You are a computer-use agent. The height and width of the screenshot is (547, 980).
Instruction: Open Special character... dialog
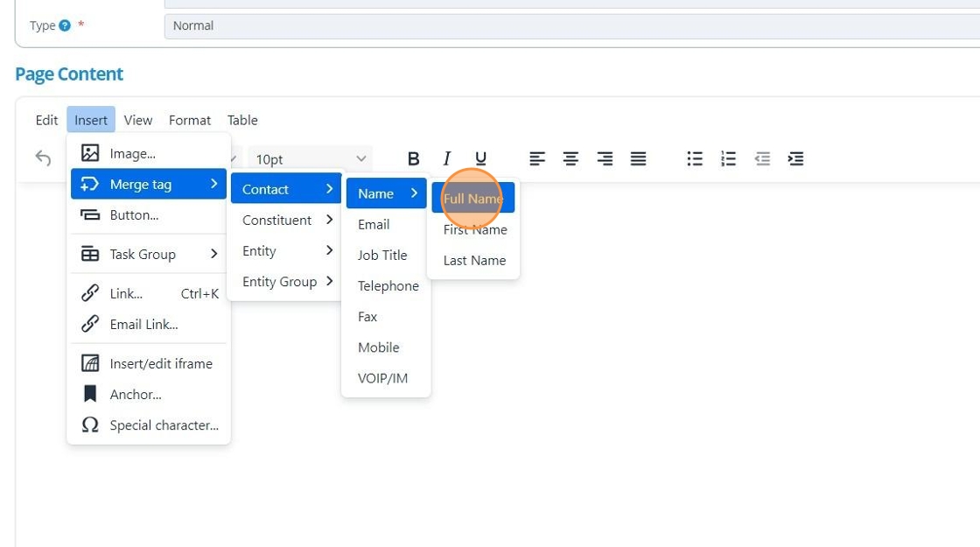[x=149, y=424]
